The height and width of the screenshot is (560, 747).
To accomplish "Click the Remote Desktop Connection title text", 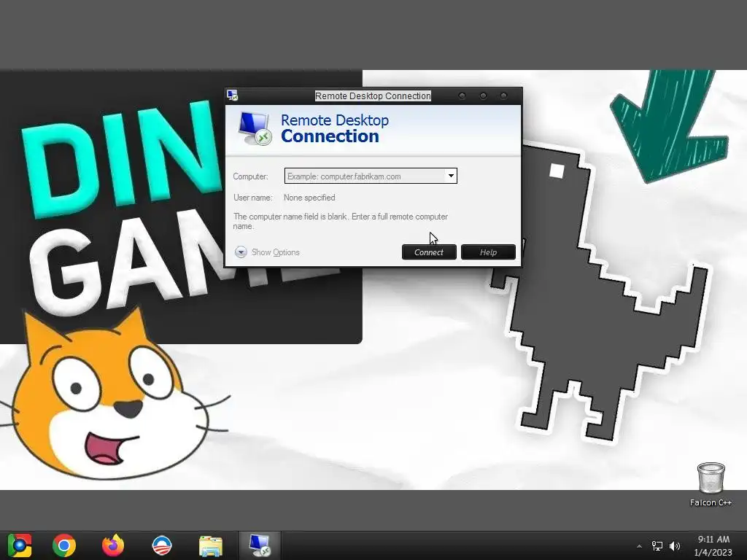I will coord(373,96).
